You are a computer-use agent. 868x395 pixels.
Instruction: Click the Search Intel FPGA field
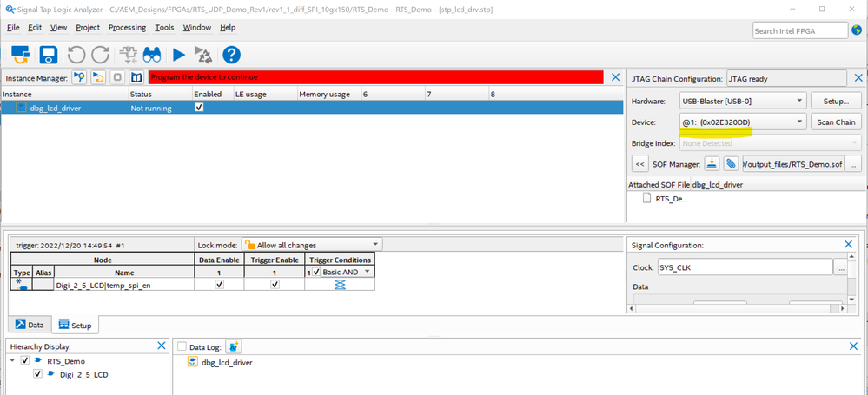click(800, 31)
